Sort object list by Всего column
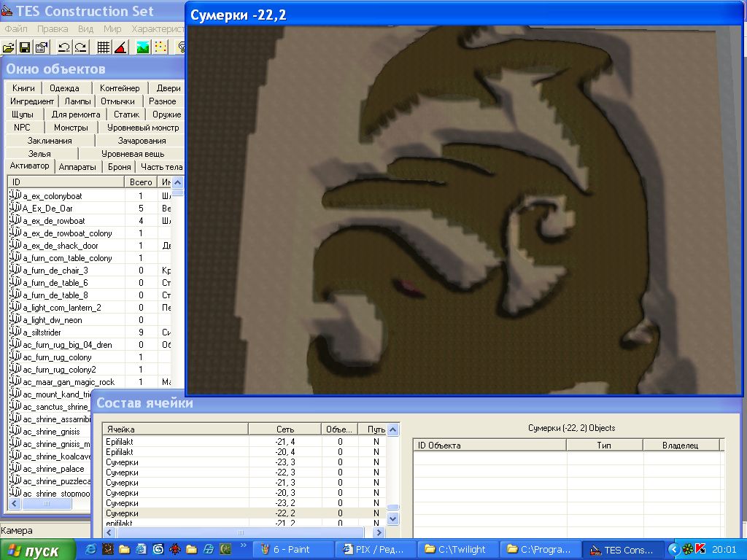Screen dimensions: 747x560 141,182
